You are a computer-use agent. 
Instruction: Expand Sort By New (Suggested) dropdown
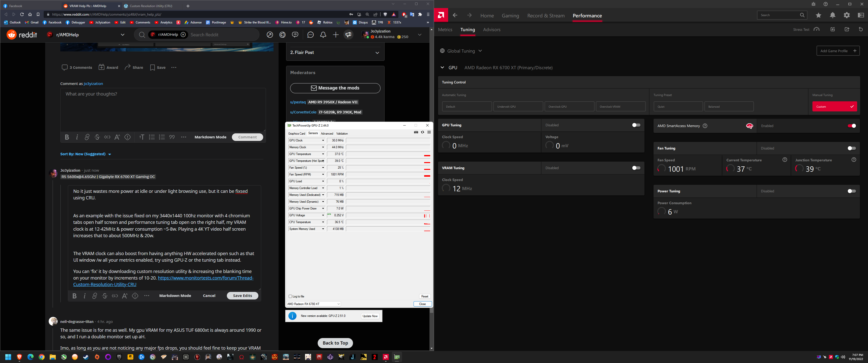[86, 154]
